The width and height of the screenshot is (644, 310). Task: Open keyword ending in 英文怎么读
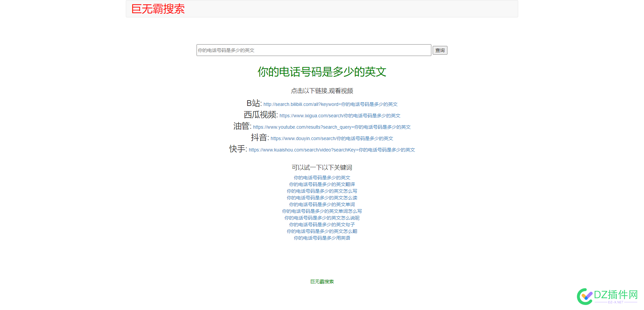pos(322,198)
